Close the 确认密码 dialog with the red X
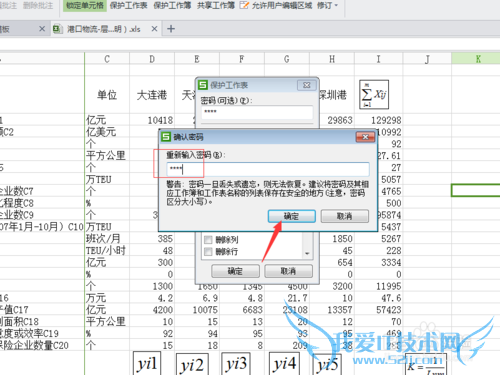Image resolution: width=500 pixels, height=375 pixels. coord(365,137)
